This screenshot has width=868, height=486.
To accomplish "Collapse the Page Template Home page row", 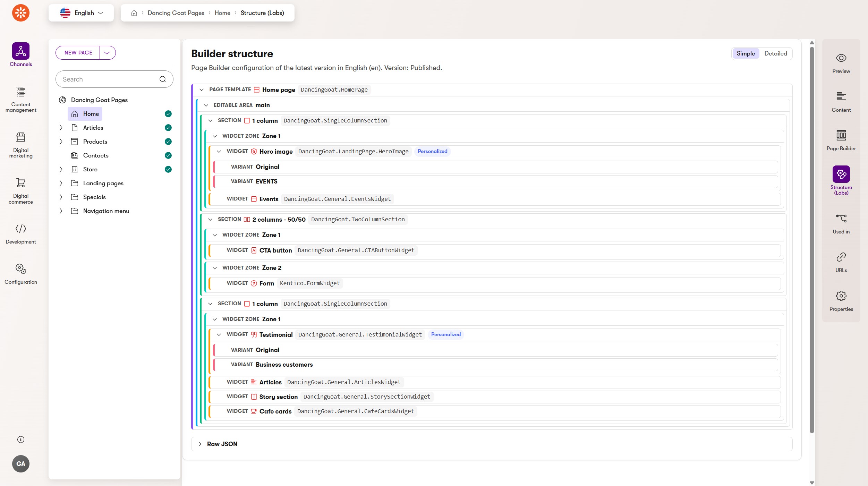I will (x=202, y=90).
